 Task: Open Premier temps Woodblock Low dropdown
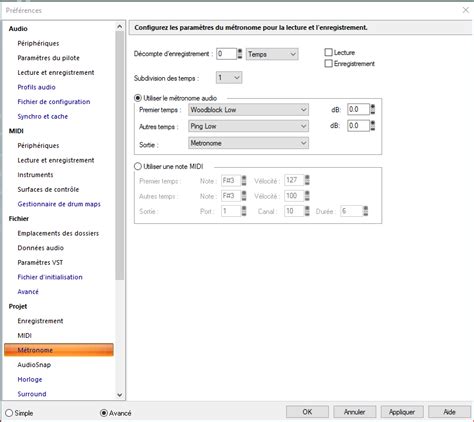[x=248, y=110]
